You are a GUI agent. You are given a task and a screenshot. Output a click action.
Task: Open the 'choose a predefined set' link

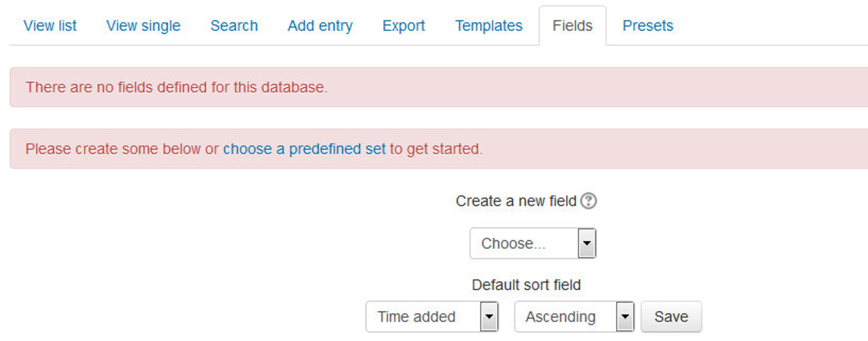[304, 149]
